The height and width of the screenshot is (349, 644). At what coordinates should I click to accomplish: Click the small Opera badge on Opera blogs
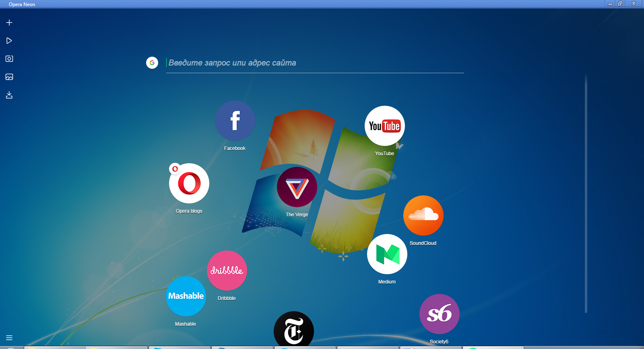click(x=175, y=169)
